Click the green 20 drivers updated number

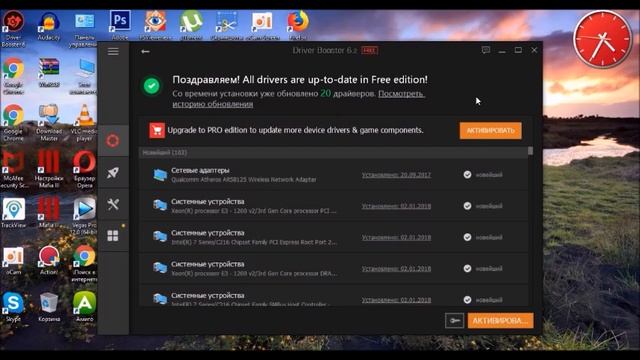point(325,93)
